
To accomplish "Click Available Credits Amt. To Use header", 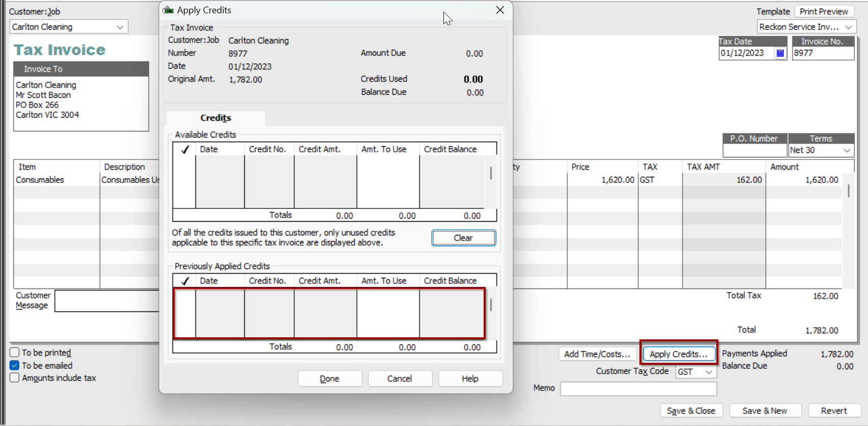I will pyautogui.click(x=388, y=149).
